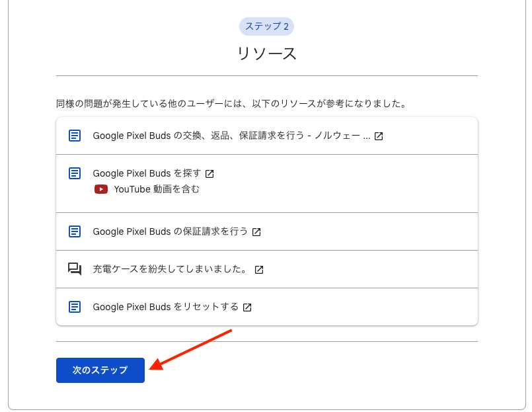The width and height of the screenshot is (532, 412).
Task: Open the Google Pixel Buds を探す article
Action: pos(147,173)
